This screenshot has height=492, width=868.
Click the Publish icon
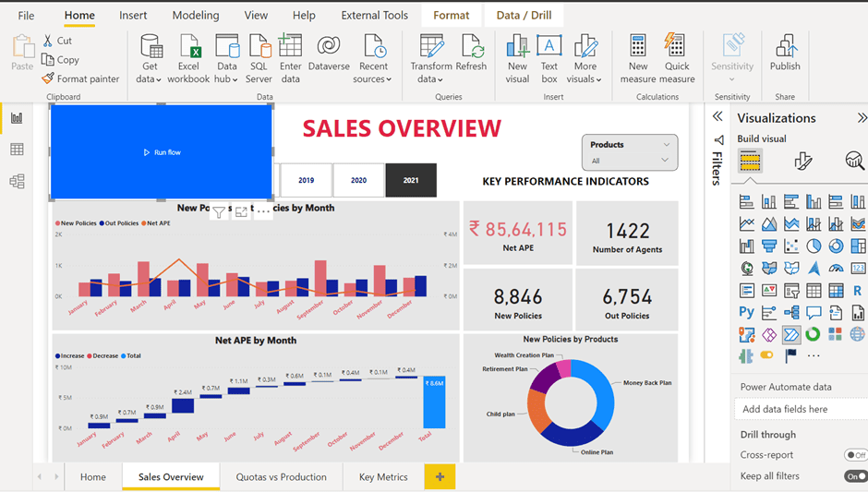(786, 48)
